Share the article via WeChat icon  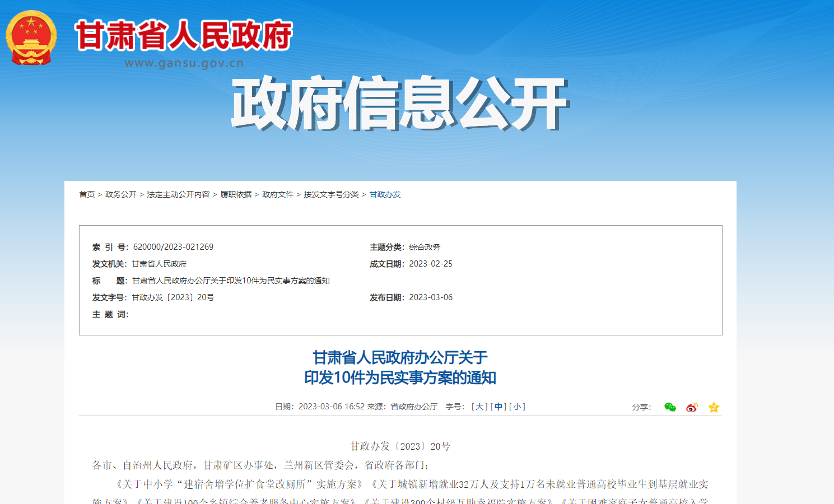(670, 407)
